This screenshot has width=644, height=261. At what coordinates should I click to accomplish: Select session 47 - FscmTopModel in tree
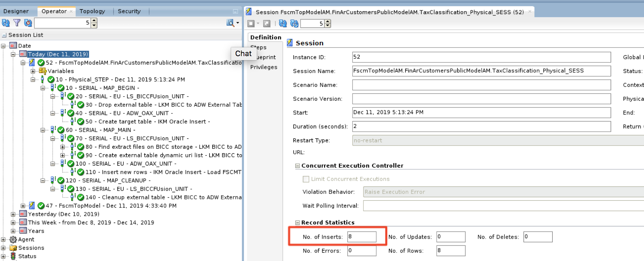111,206
